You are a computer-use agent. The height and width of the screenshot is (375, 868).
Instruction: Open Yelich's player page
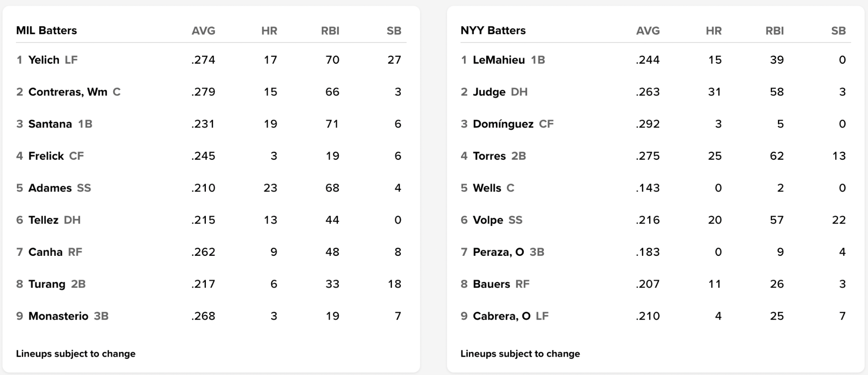point(43,60)
